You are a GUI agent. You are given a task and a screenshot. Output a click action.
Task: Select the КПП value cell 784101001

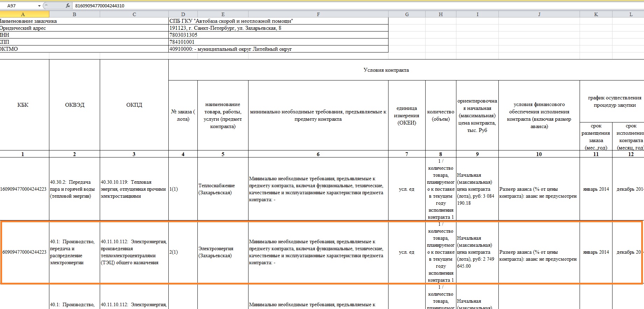coord(279,42)
